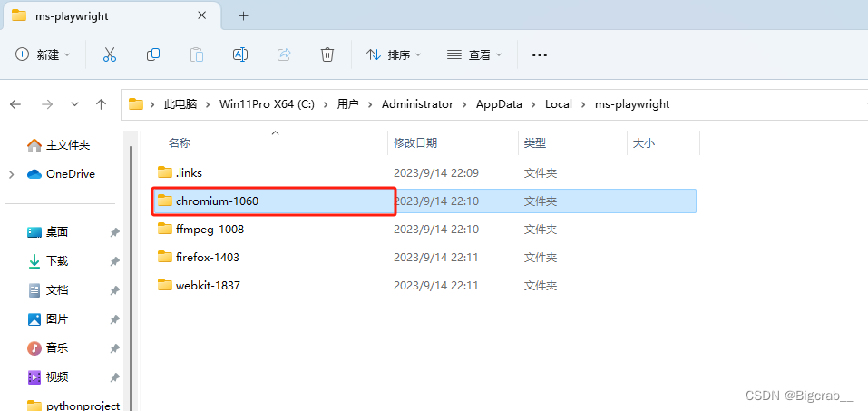Click AppData breadcrumb segment
Image resolution: width=868 pixels, height=411 pixels.
tap(499, 104)
